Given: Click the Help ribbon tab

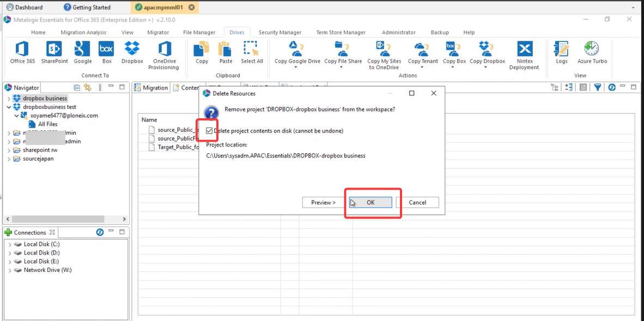Looking at the screenshot, I should [469, 33].
